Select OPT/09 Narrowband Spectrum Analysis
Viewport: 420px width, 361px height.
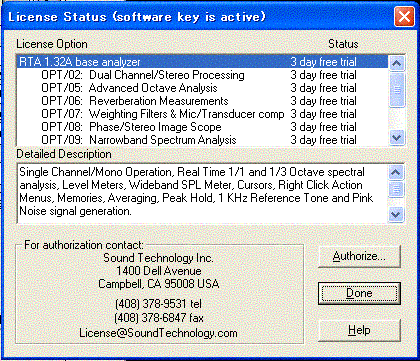pyautogui.click(x=203, y=140)
